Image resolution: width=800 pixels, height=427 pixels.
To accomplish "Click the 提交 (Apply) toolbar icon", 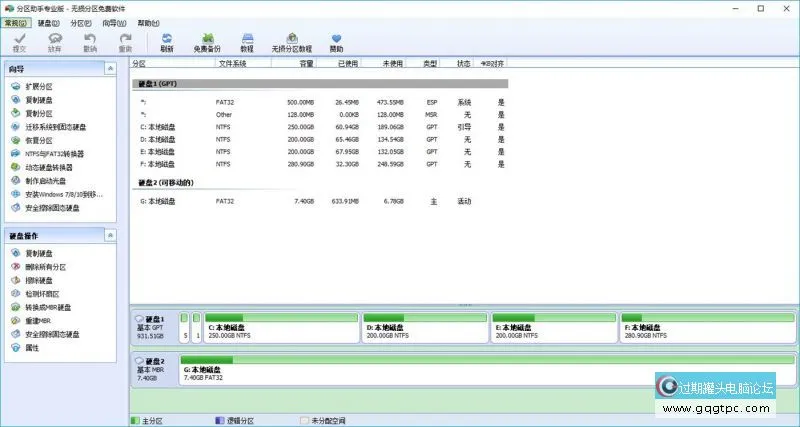I will (20, 42).
